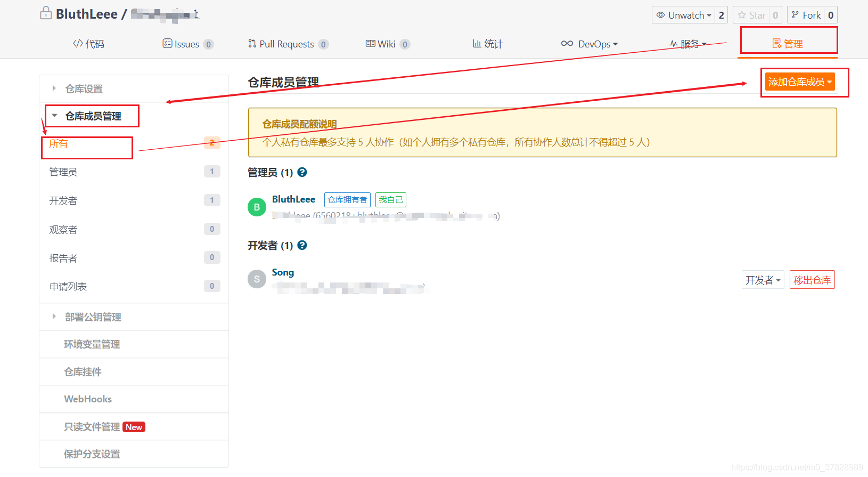
Task: Open 仓库挂件 settings
Action: point(134,371)
